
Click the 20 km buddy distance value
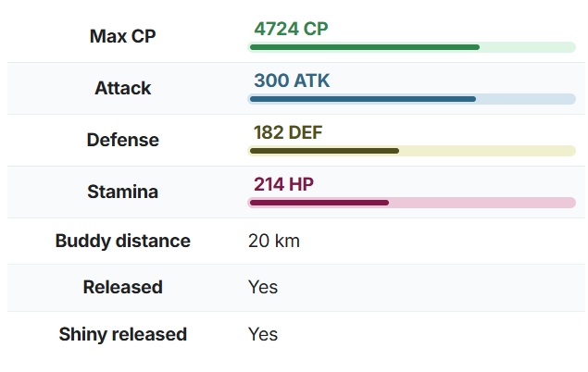tap(274, 241)
